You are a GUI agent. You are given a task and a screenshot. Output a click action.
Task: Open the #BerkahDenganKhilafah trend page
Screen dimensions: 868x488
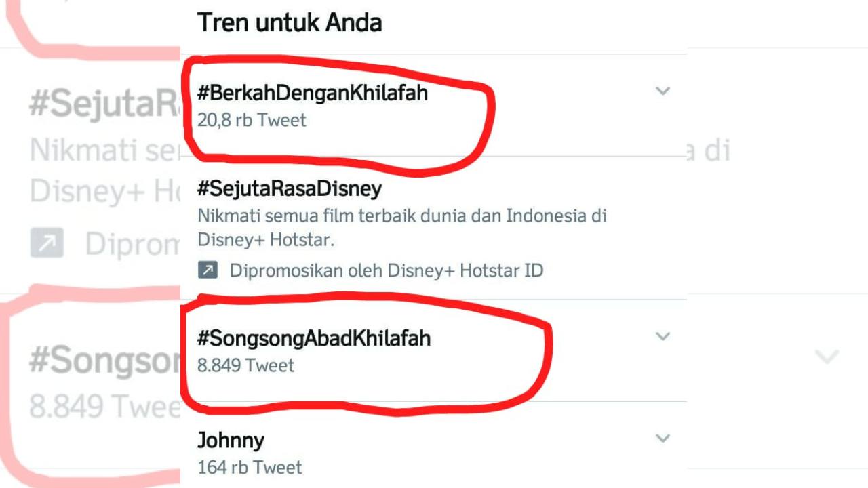(313, 93)
